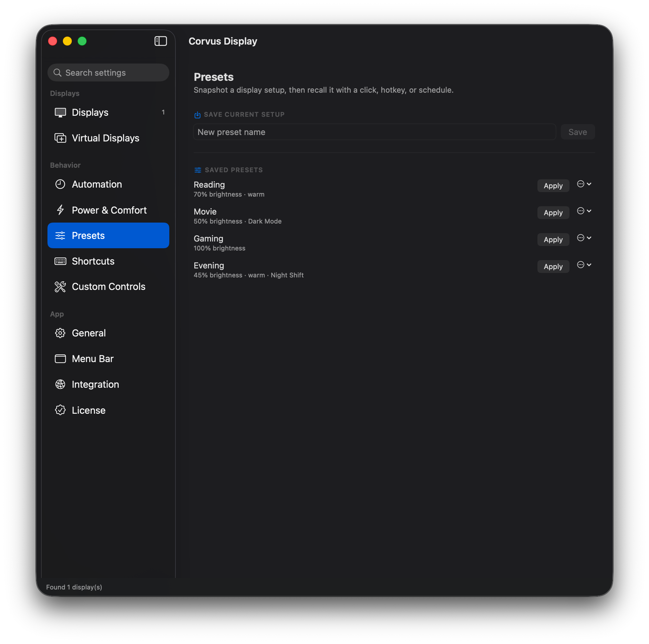Open Displays settings section
The width and height of the screenshot is (649, 644).
108,113
